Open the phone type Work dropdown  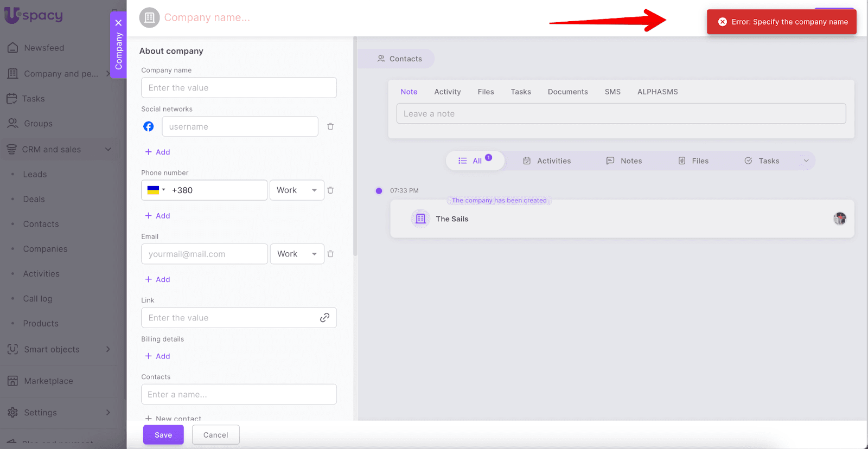point(297,190)
